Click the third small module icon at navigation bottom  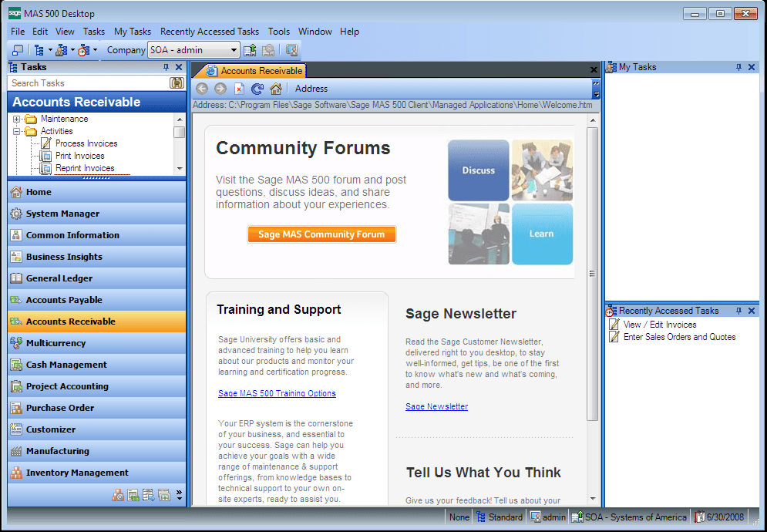click(x=148, y=495)
